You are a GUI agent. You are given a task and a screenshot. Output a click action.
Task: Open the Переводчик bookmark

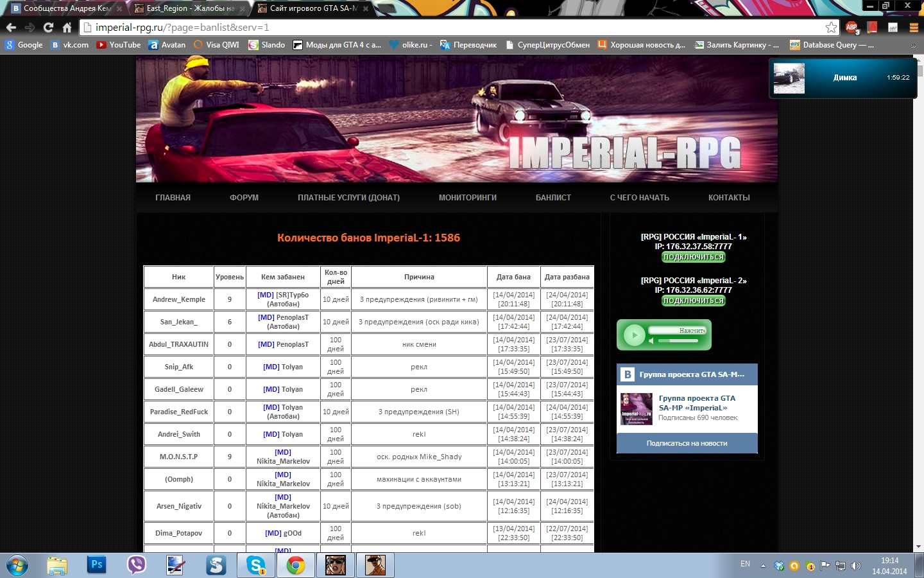[468, 45]
